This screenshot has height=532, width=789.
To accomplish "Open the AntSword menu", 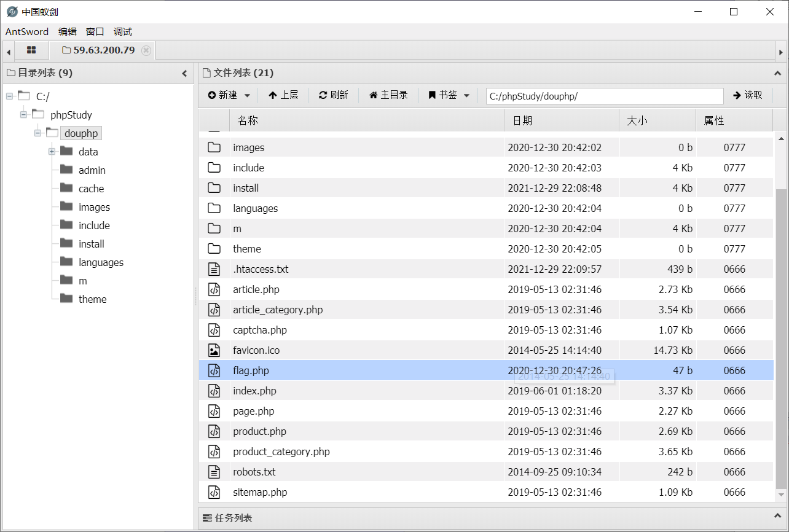I will [27, 32].
